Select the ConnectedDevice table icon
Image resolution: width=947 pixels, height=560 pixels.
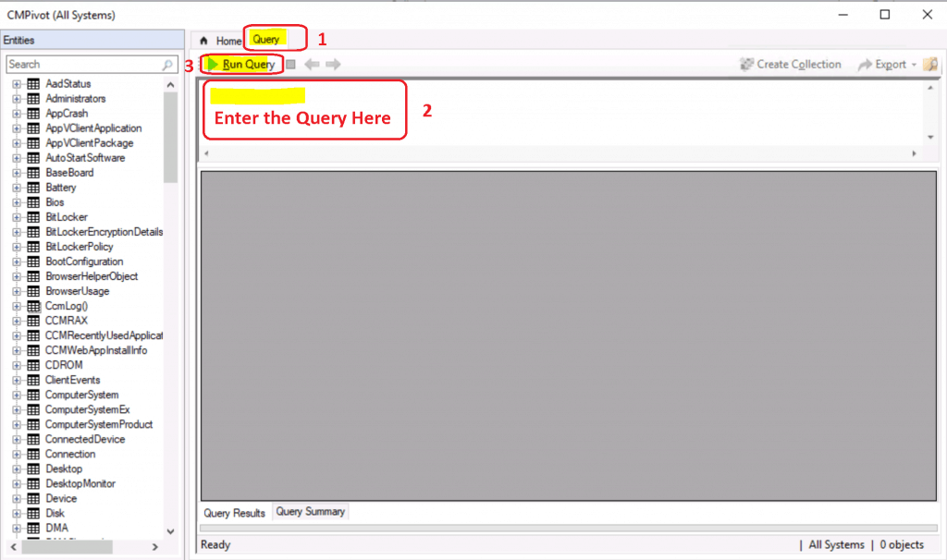click(33, 439)
